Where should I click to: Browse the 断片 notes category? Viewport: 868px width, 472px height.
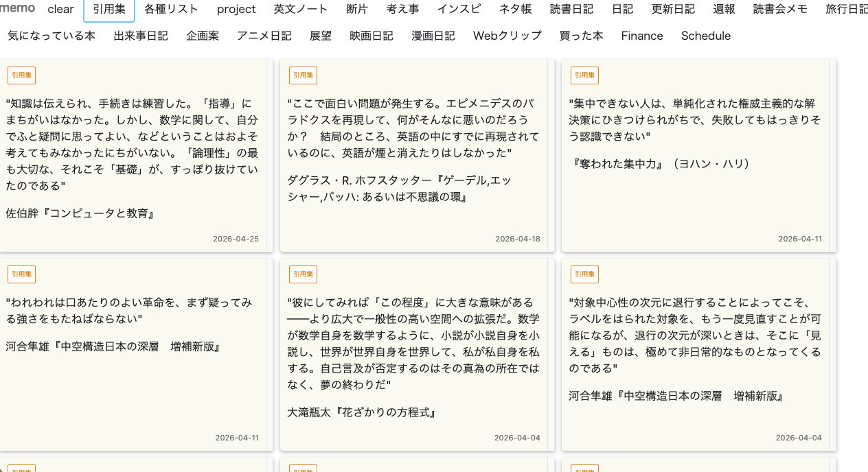(x=358, y=9)
